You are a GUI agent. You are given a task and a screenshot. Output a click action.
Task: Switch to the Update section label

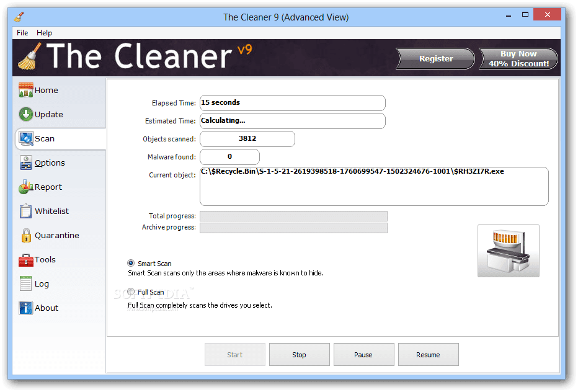48,115
